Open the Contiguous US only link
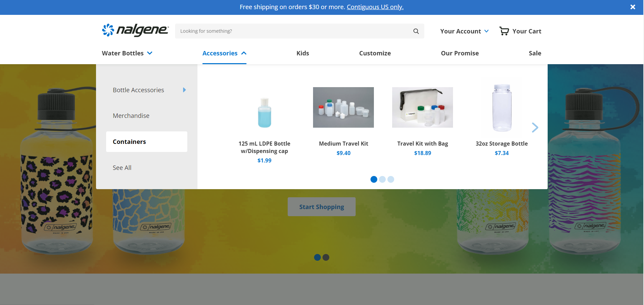Screen dimensions: 644x305 tap(375, 7)
